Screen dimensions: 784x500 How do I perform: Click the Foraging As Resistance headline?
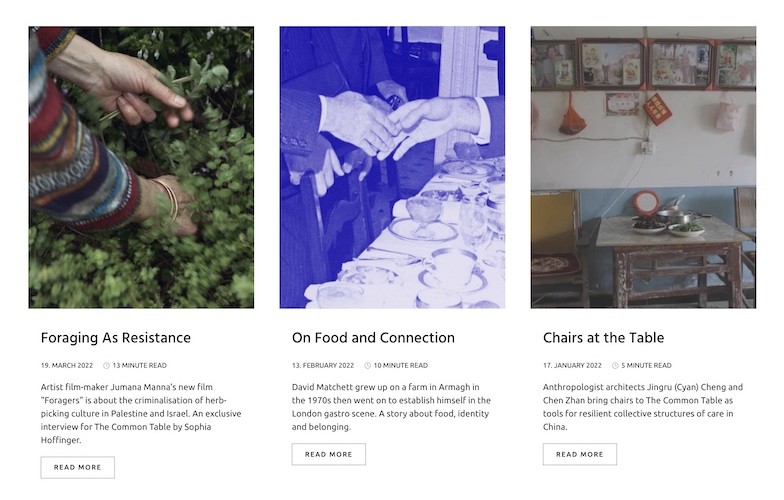click(x=115, y=338)
